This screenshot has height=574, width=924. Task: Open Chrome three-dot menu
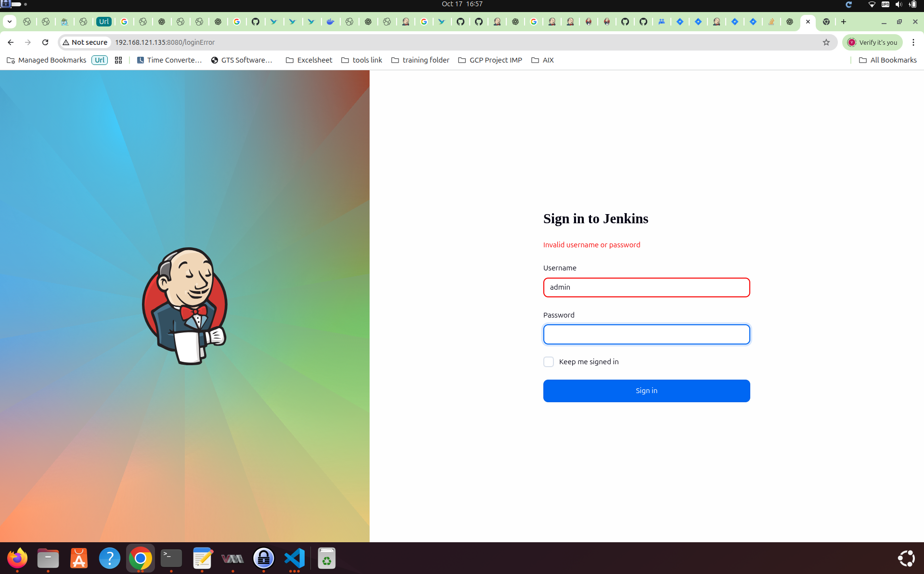pos(913,42)
